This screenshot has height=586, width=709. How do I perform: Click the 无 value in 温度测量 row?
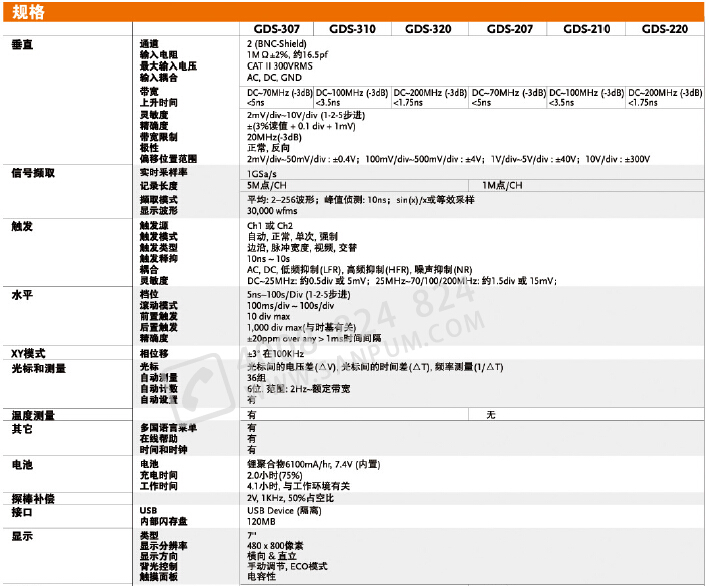490,414
